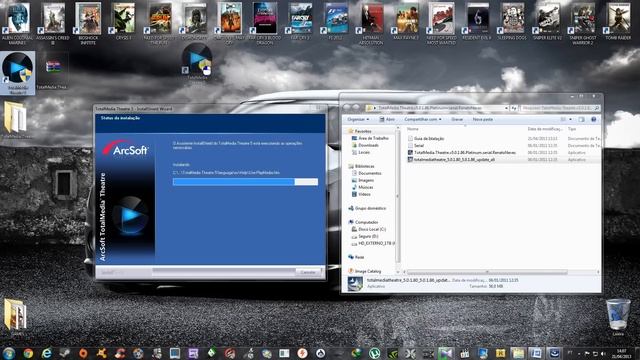Open the view options dropdown arrow in Explorer
The width and height of the screenshot is (640, 360).
570,119
